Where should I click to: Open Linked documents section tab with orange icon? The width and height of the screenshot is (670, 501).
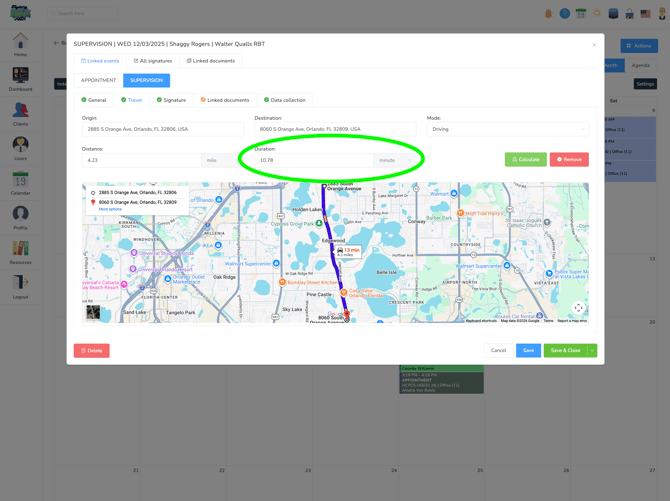tap(225, 100)
